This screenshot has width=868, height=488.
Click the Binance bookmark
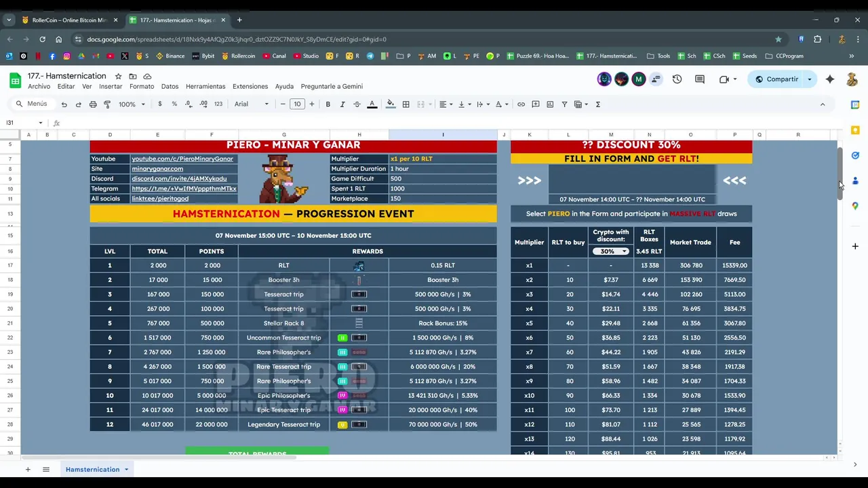[x=170, y=56]
